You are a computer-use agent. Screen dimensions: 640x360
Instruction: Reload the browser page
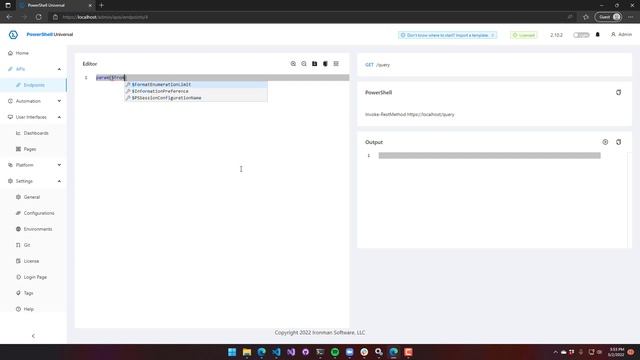[x=38, y=17]
